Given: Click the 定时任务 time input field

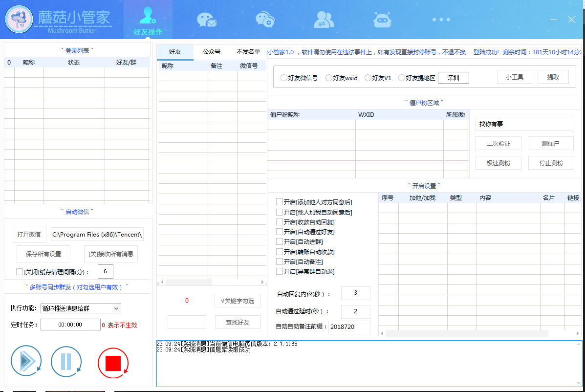Looking at the screenshot, I should tap(70, 325).
